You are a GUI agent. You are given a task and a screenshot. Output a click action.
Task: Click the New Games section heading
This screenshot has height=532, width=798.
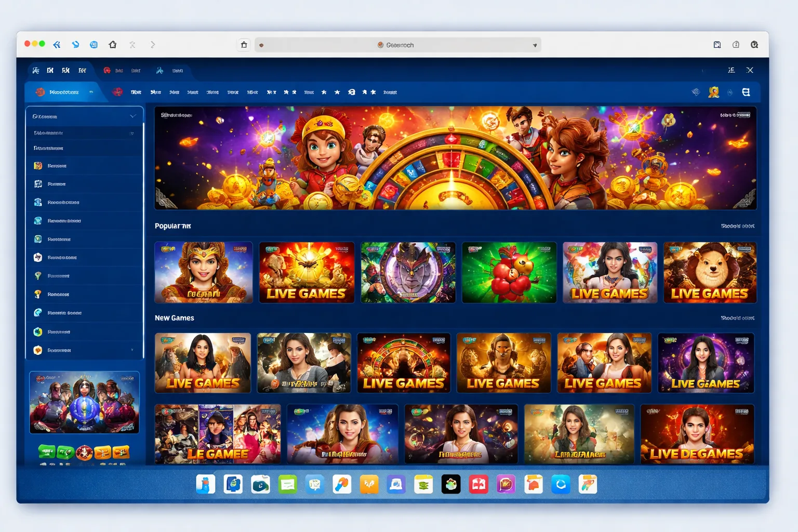pos(175,318)
